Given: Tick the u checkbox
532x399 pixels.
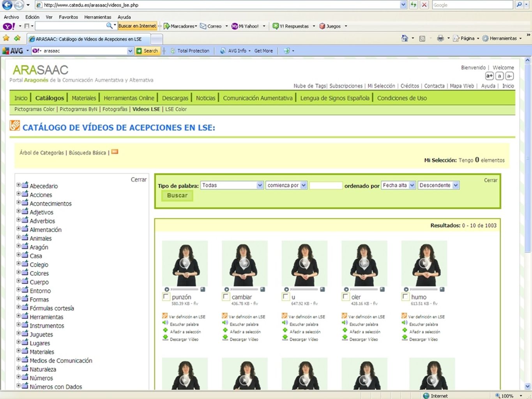Looking at the screenshot, I should coord(286,297).
